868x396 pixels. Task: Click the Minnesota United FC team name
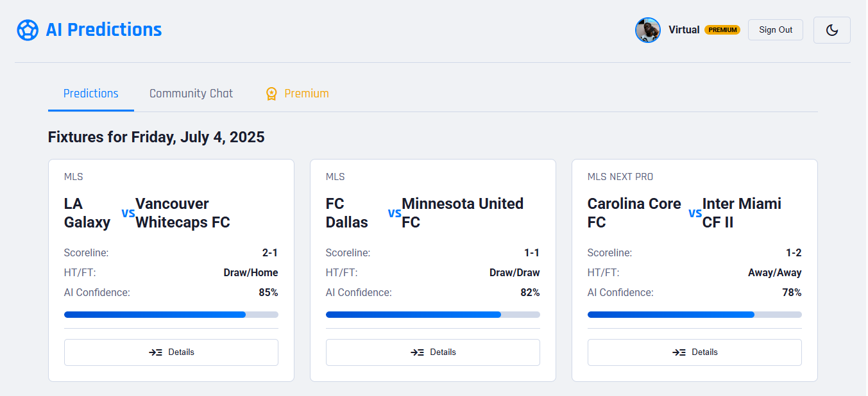(462, 213)
